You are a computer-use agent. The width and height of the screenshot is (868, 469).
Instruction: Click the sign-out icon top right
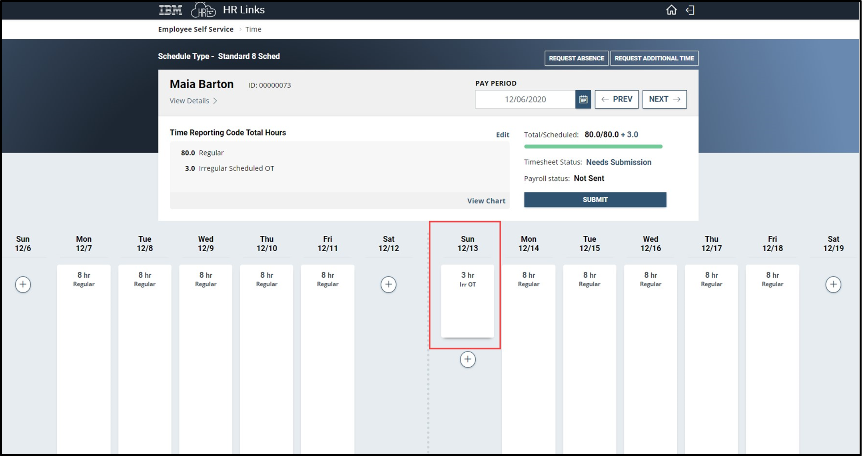(690, 10)
